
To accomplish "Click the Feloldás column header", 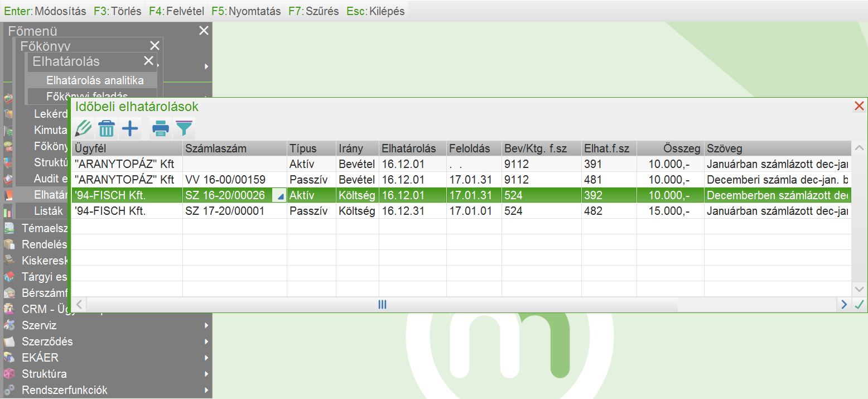I will 474,148.
